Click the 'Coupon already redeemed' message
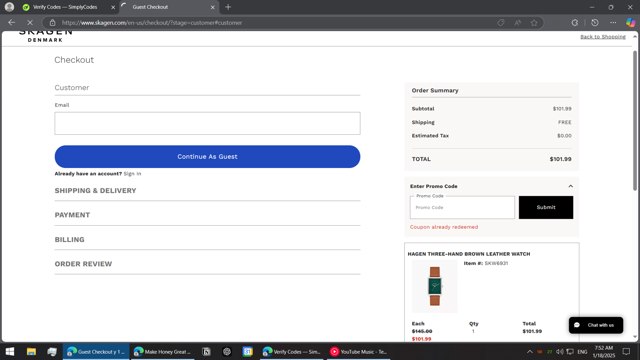Image resolution: width=640 pixels, height=360 pixels. pos(444,227)
